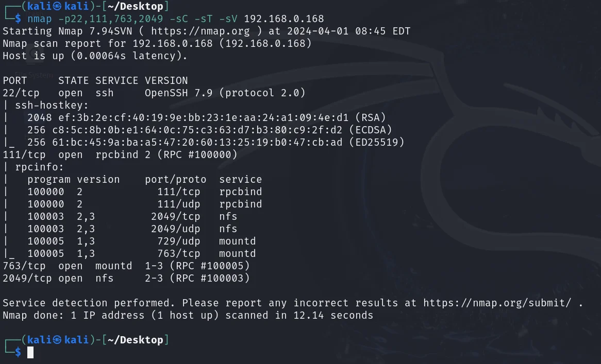This screenshot has height=364, width=601.
Task: Click the cursor block at the bottom prompt
Action: tap(30, 352)
